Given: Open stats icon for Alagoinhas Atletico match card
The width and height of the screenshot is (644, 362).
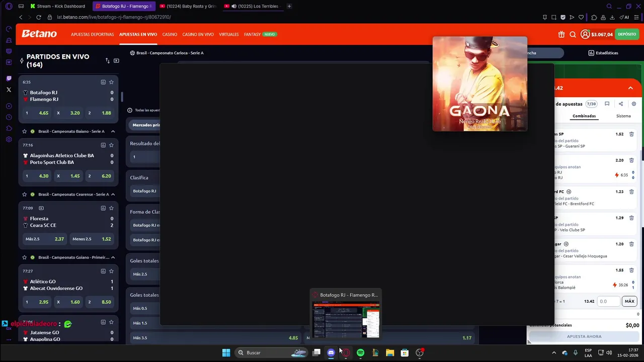Looking at the screenshot, I should tap(103, 145).
